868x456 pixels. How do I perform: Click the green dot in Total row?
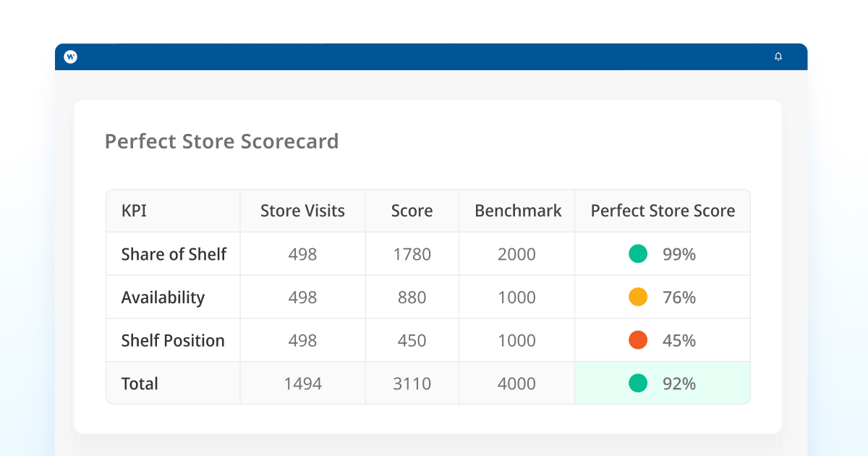pyautogui.click(x=638, y=383)
